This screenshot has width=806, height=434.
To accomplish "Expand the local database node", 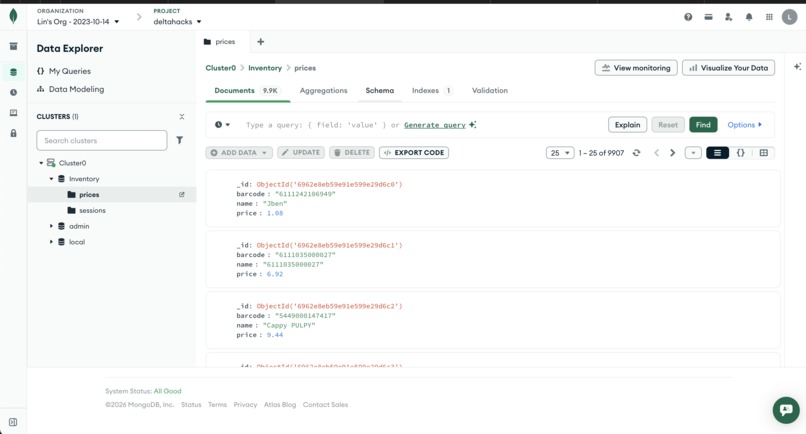I will click(x=51, y=242).
